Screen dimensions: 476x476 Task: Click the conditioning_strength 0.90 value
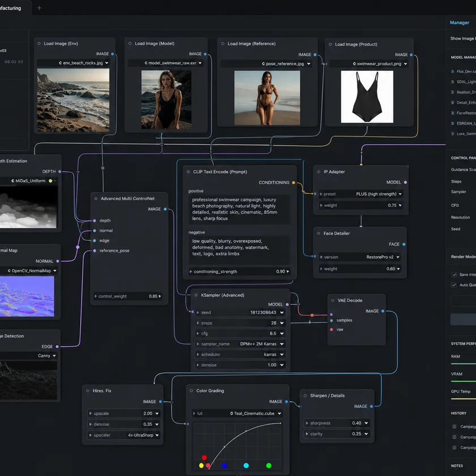click(280, 271)
